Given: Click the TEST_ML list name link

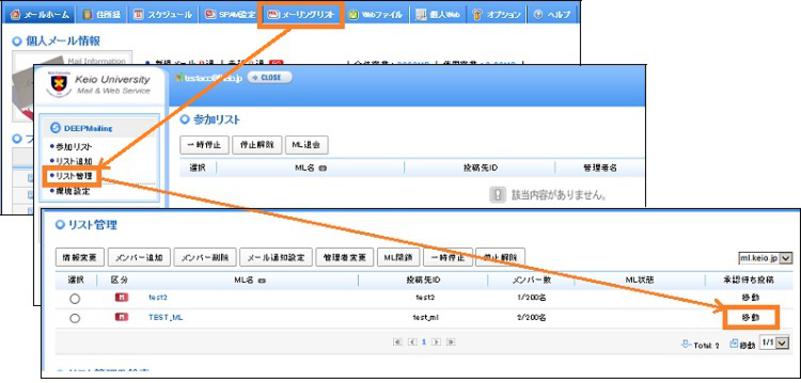Looking at the screenshot, I should pos(166,317).
